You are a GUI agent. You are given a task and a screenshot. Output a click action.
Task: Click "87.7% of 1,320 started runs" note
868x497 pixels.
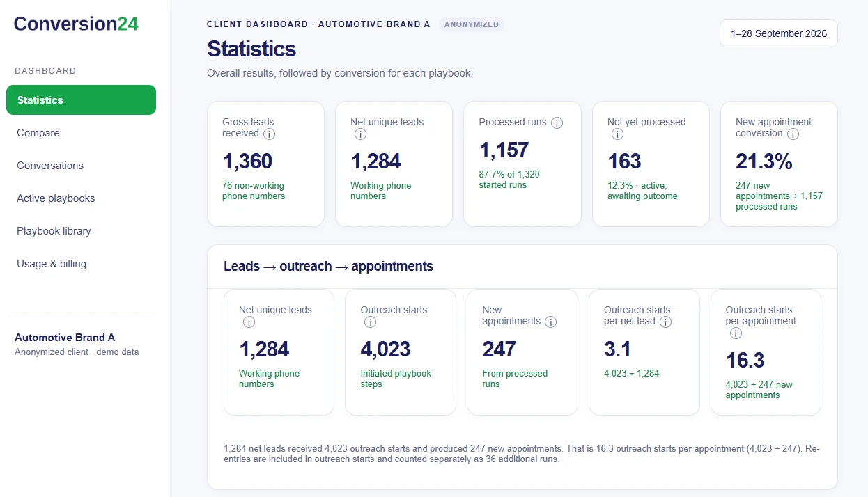[x=509, y=180]
